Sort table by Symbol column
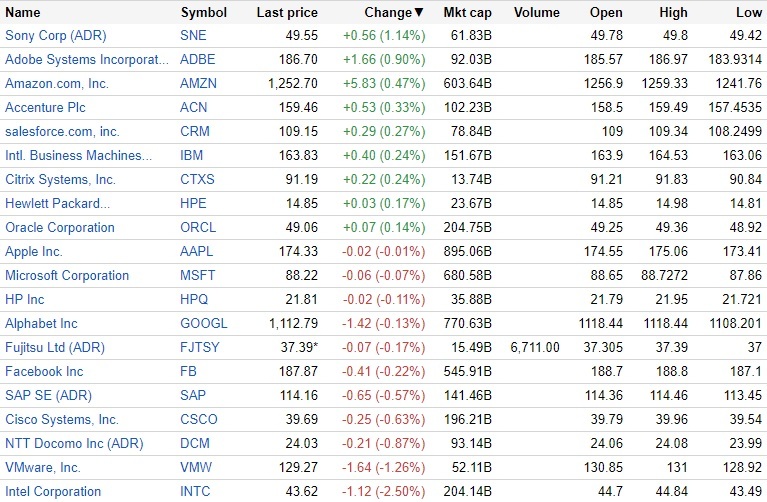 tap(203, 13)
